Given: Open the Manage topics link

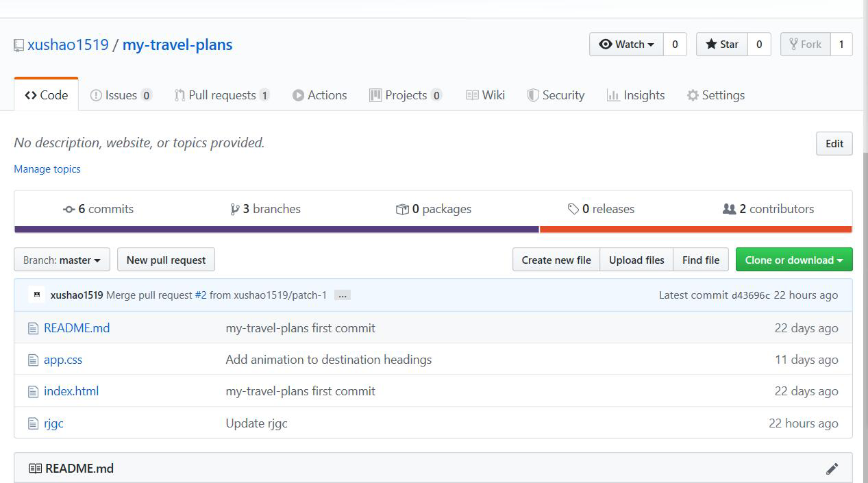Looking at the screenshot, I should [x=47, y=169].
